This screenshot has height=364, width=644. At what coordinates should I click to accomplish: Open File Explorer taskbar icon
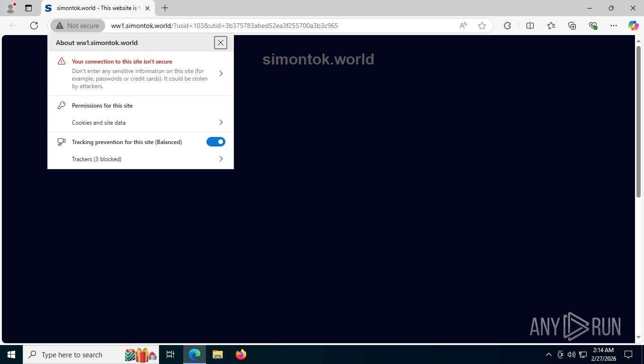tap(217, 355)
